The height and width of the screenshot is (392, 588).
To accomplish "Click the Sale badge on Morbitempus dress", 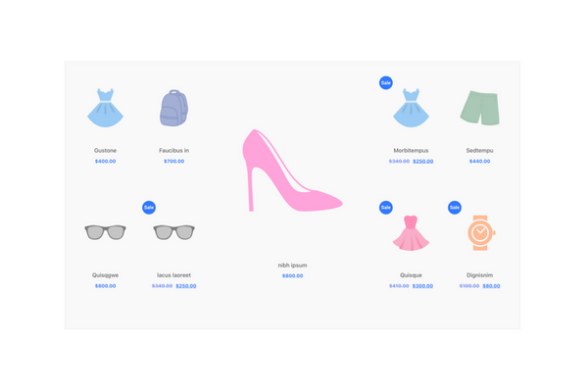I will click(385, 82).
